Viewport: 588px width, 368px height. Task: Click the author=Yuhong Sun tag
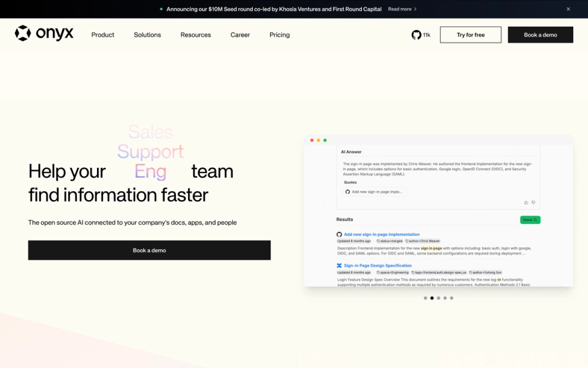tap(485, 273)
